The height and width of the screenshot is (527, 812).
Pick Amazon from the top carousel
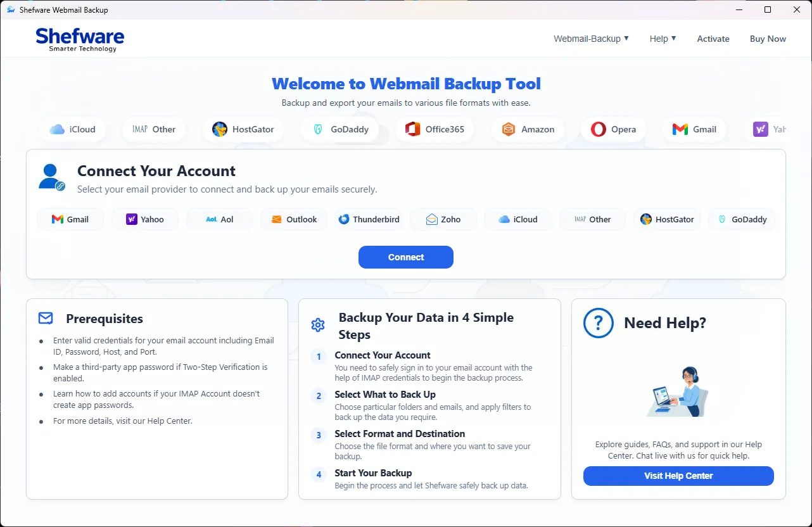[x=528, y=129]
